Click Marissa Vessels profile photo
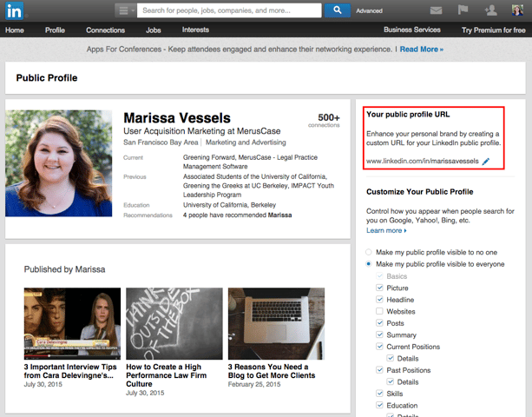This screenshot has width=532, height=417. coord(59,163)
